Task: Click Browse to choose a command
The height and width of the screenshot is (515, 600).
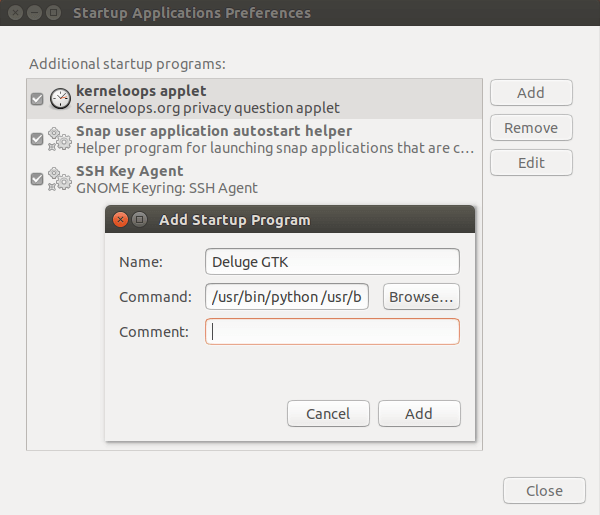Action: tap(421, 297)
